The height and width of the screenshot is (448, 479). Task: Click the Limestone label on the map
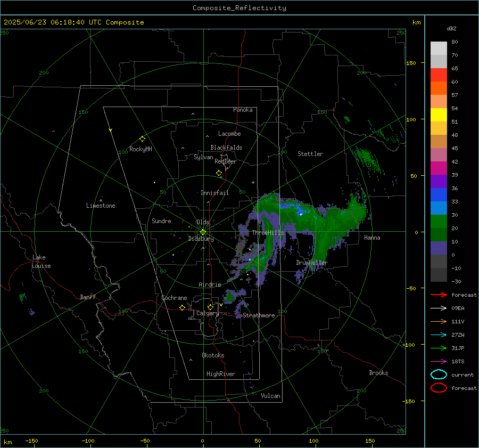(101, 206)
